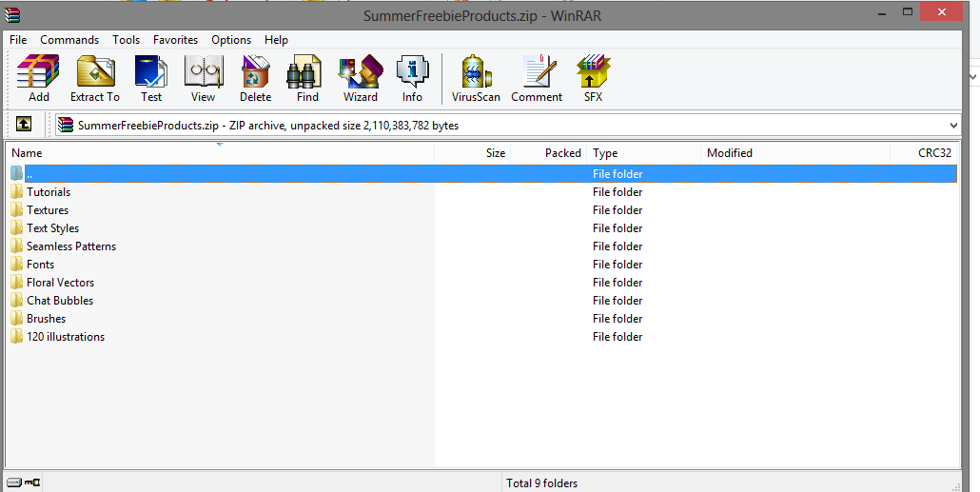Launch the Wizard tool

(x=361, y=78)
